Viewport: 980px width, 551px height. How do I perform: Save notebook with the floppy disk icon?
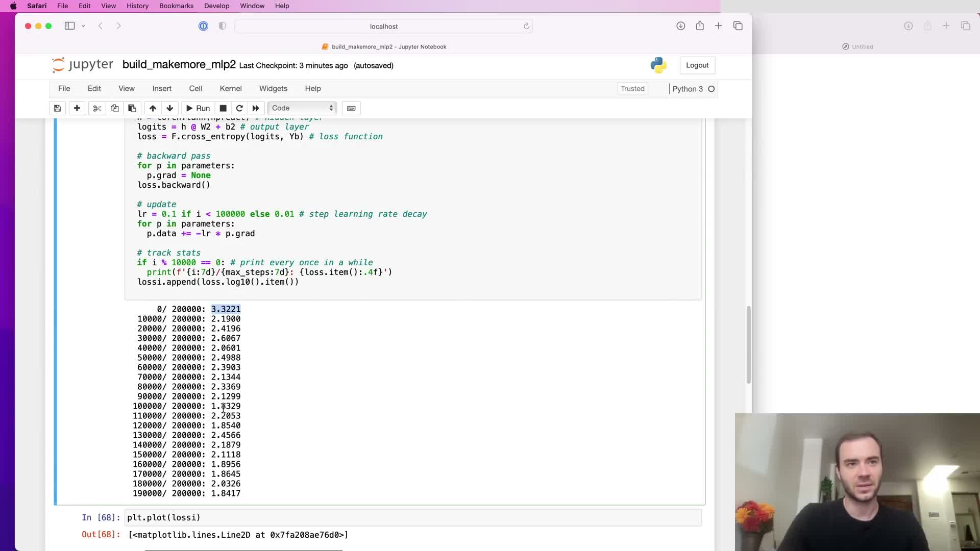click(57, 108)
